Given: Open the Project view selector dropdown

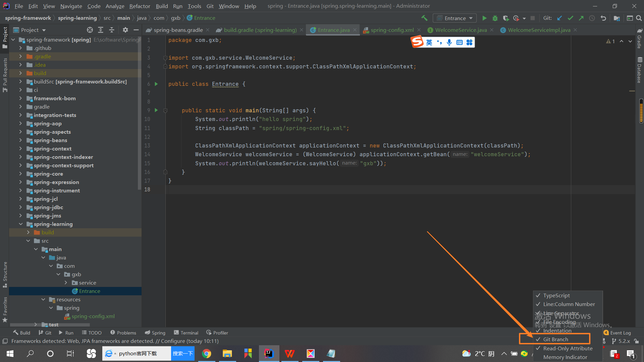Looking at the screenshot, I should pyautogui.click(x=30, y=30).
